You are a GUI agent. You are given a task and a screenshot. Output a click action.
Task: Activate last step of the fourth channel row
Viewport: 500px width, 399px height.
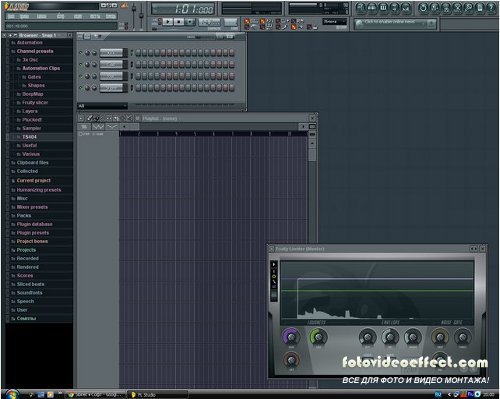point(232,88)
